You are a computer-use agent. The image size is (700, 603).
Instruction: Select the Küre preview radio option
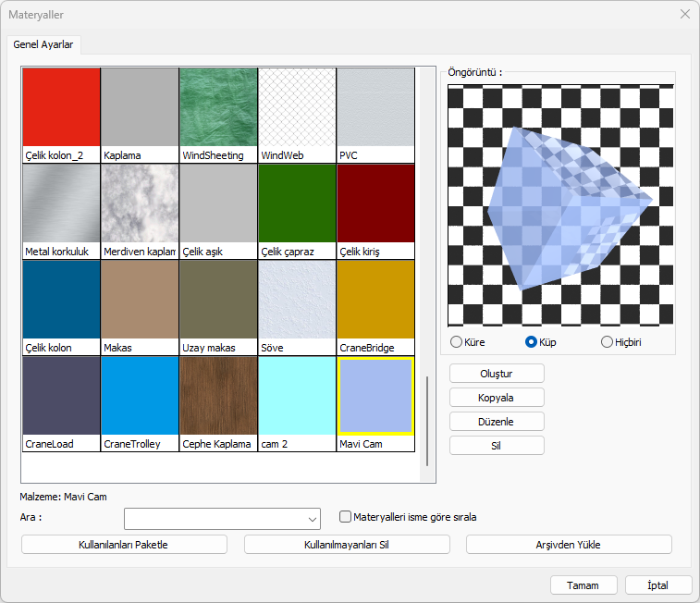(x=456, y=342)
